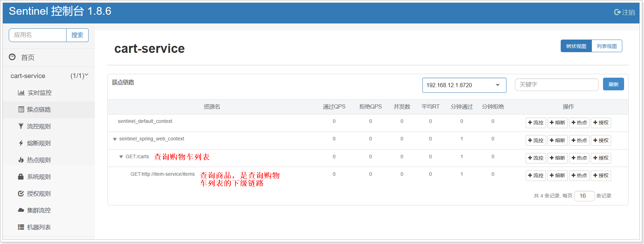644x244 pixels.
Task: Click the 通过QPS column header
Action: pos(334,106)
